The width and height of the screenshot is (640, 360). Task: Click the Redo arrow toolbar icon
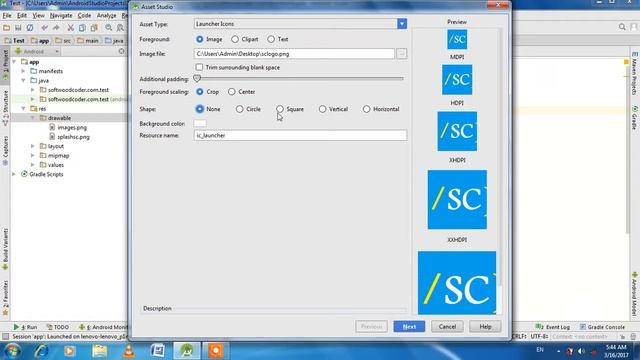tap(56, 28)
